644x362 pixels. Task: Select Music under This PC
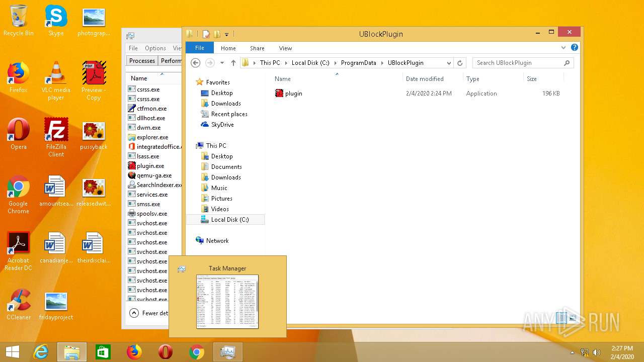click(x=219, y=188)
